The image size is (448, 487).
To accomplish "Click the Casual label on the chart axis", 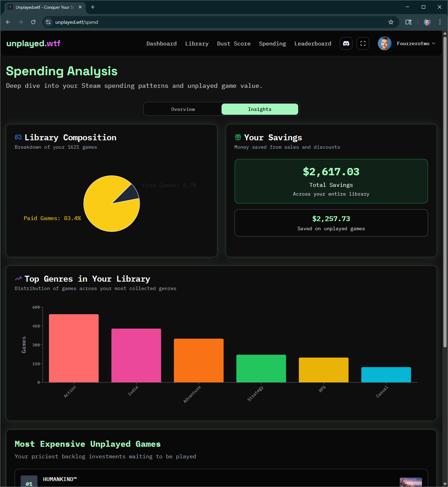I will point(382,391).
